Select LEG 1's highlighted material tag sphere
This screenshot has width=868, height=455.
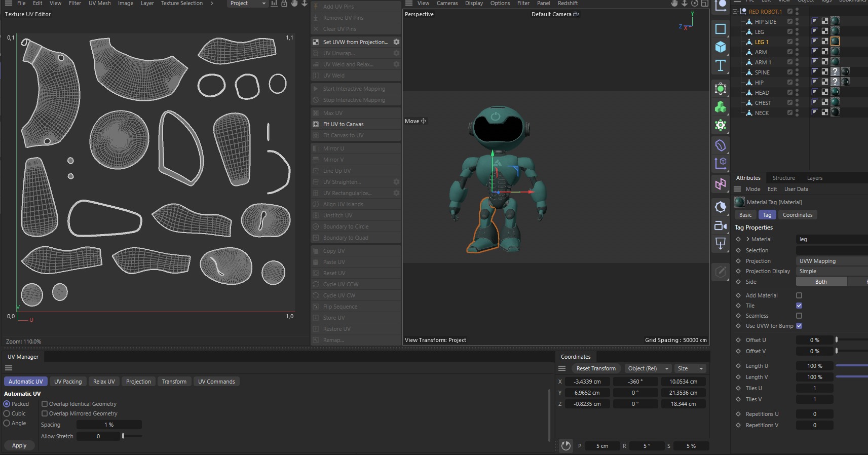pyautogui.click(x=835, y=42)
